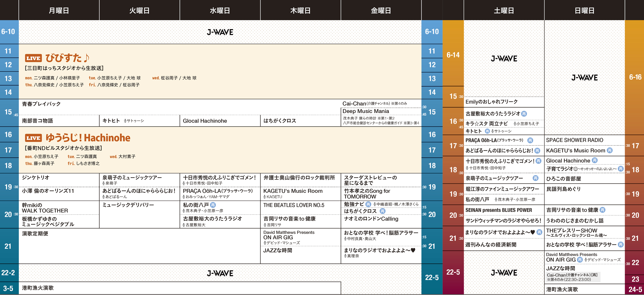The height and width of the screenshot is (295, 644).
Task: Click the microphone icon before KAGETU on Thursday
Action: (265, 197)
